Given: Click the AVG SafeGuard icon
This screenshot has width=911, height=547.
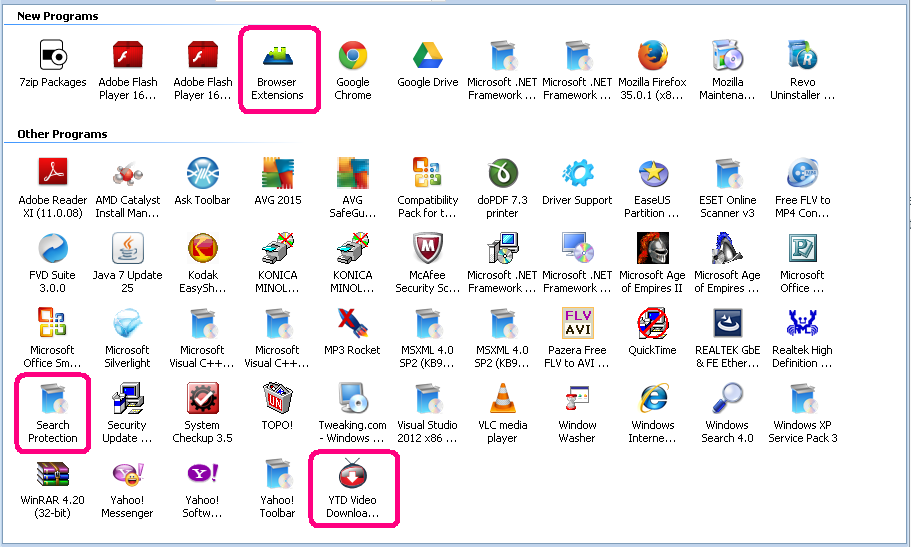Looking at the screenshot, I should (x=353, y=173).
